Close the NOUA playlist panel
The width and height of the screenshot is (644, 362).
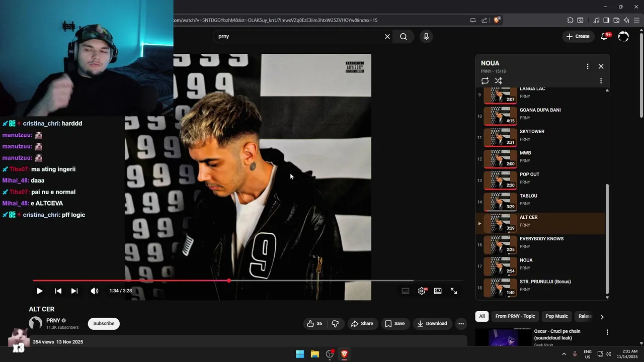601,66
